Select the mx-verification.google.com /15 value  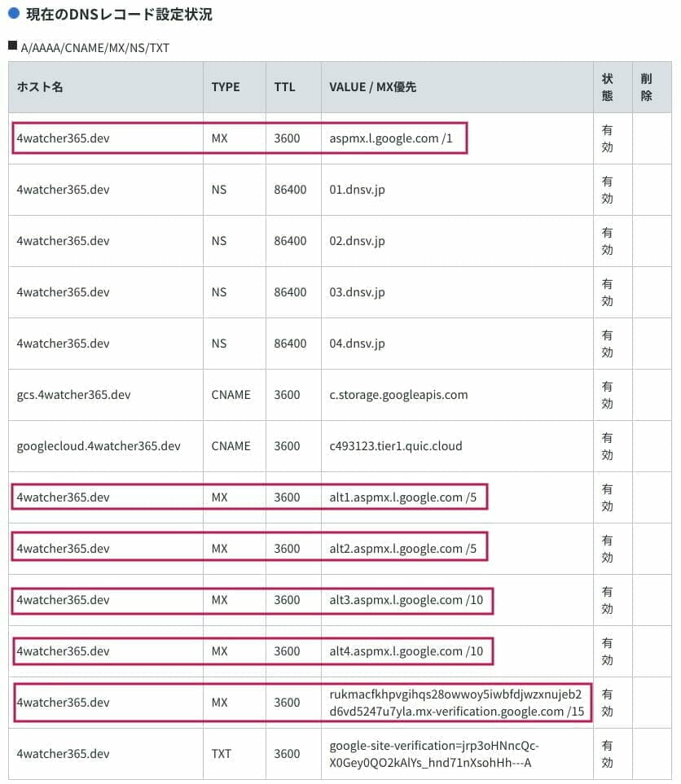tap(457, 703)
